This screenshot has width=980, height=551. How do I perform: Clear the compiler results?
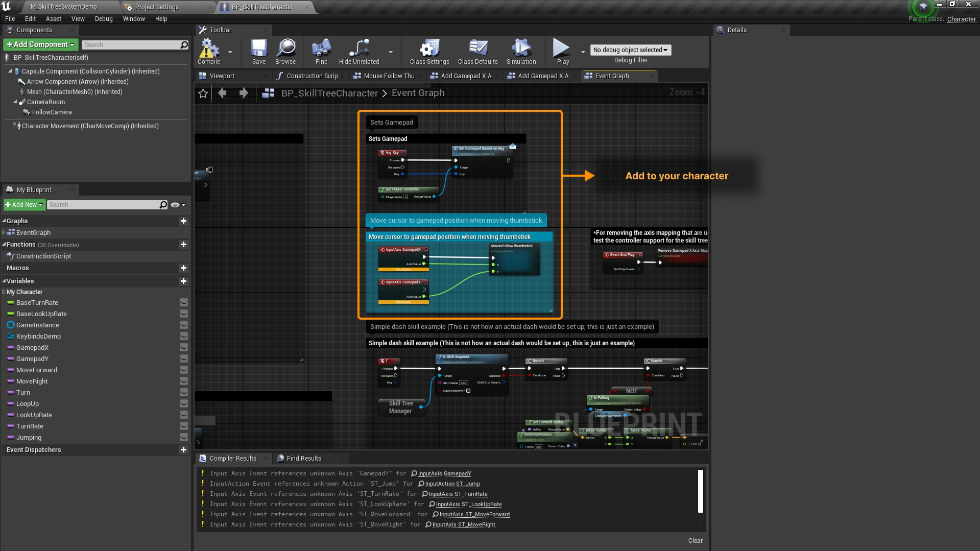pos(695,541)
